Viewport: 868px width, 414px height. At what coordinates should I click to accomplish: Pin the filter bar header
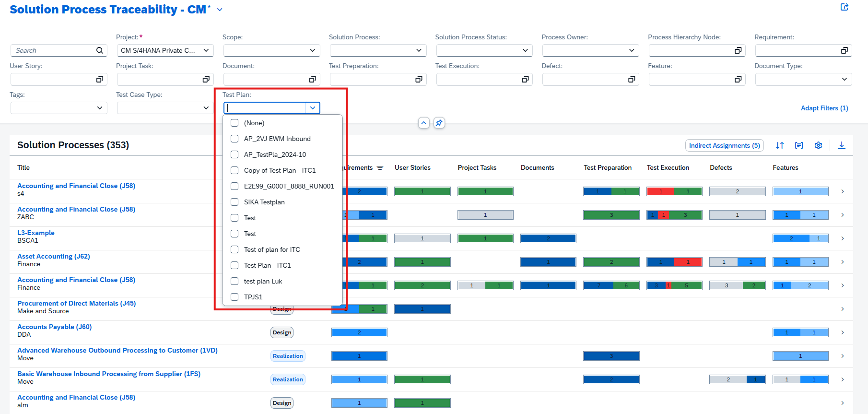click(x=439, y=123)
